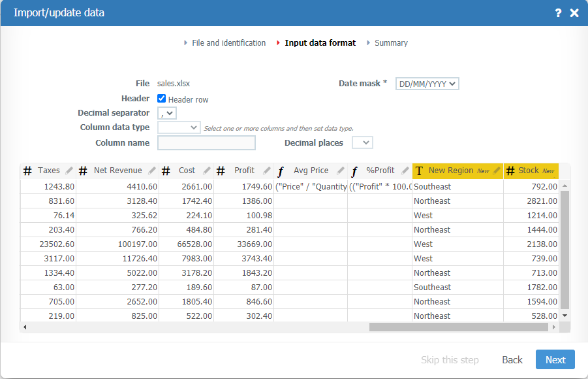Edit the Cost column using its pencil icon

207,171
